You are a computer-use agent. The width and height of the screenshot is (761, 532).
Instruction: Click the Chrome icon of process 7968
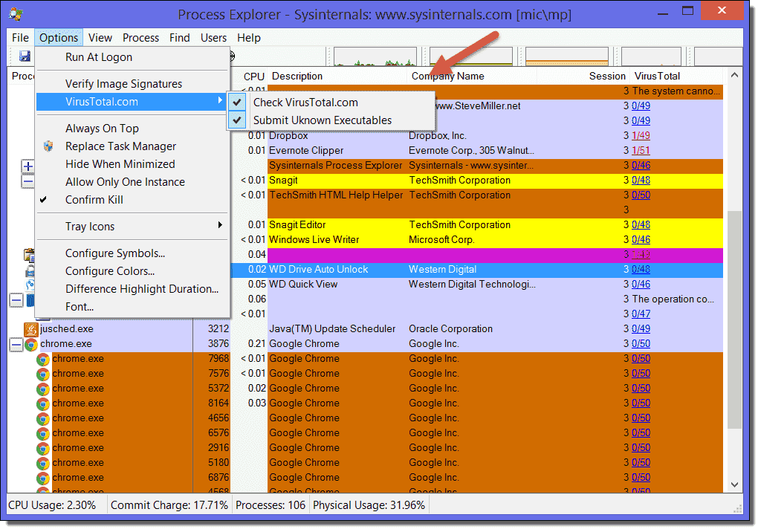(x=43, y=359)
